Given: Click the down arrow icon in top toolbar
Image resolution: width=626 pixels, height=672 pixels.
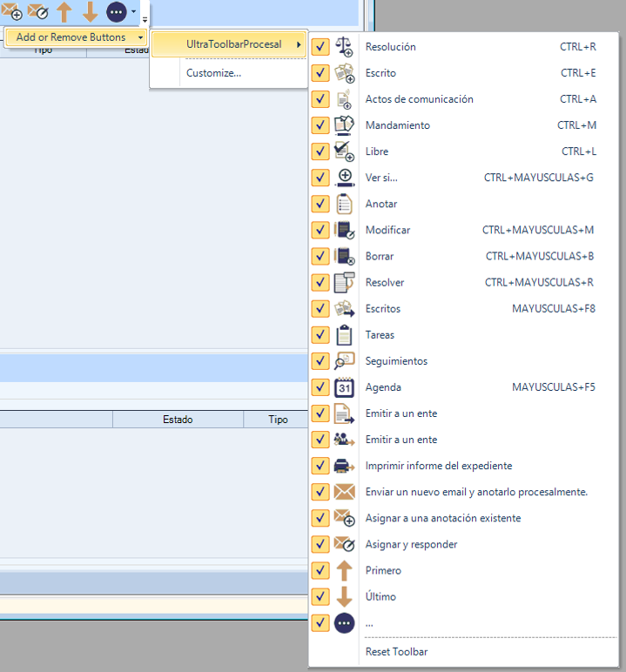Looking at the screenshot, I should pos(90,12).
